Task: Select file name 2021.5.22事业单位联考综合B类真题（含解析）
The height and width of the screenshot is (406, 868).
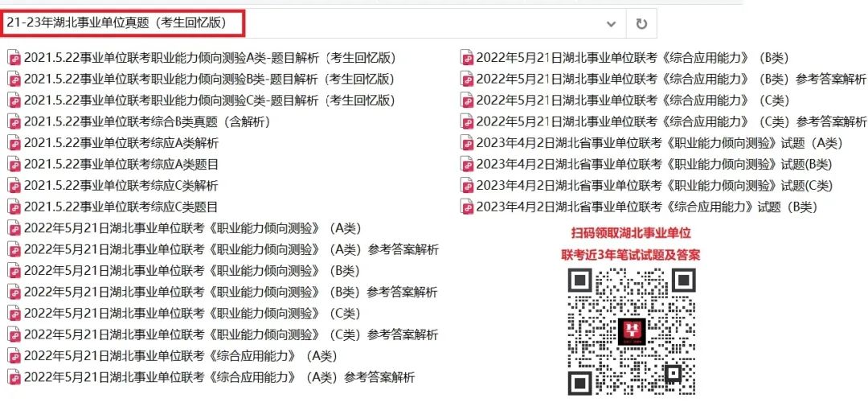Action: (147, 122)
